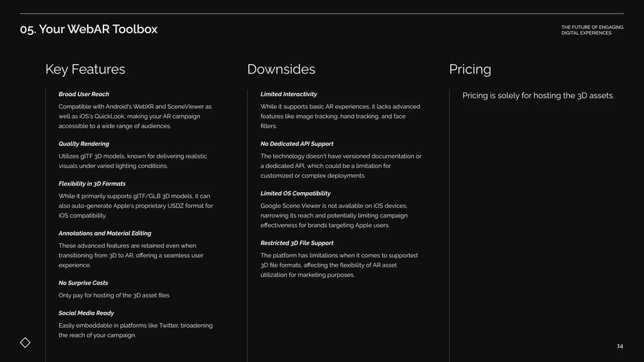Click 'No Dedicated API Support' subheading
Image resolution: width=644 pixels, height=362 pixels.
tap(297, 144)
